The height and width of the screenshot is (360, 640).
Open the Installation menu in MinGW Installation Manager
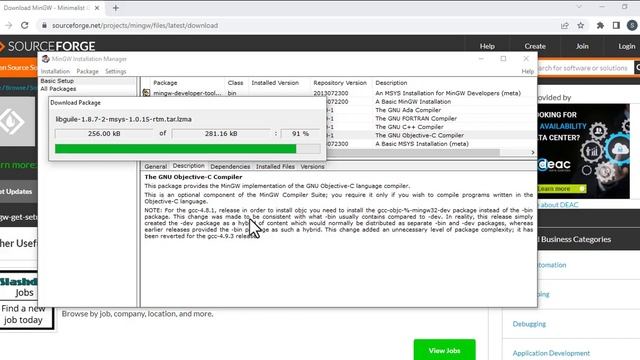(x=55, y=71)
